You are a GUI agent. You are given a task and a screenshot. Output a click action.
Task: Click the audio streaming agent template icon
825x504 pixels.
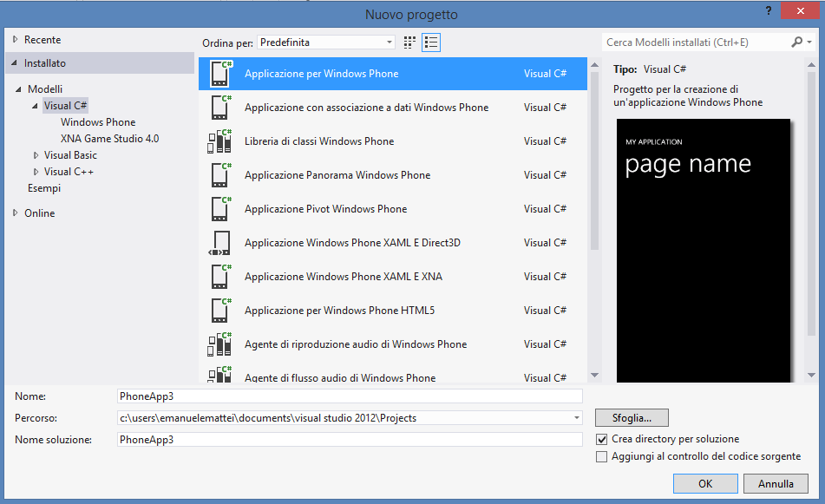click(x=220, y=374)
